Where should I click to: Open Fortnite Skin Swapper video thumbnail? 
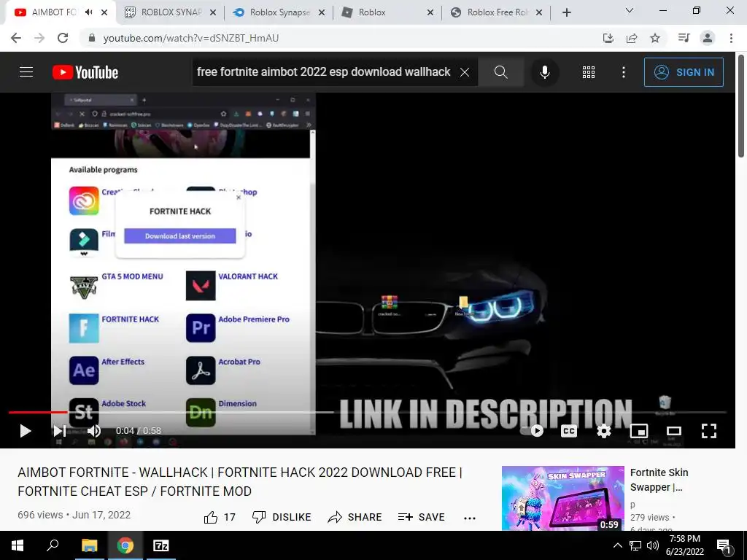pyautogui.click(x=562, y=498)
